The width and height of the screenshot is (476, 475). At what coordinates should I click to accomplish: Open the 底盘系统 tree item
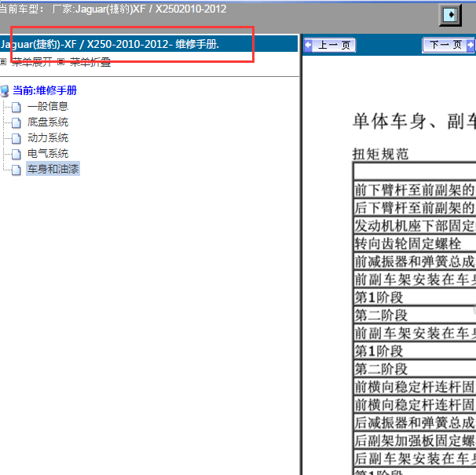48,122
